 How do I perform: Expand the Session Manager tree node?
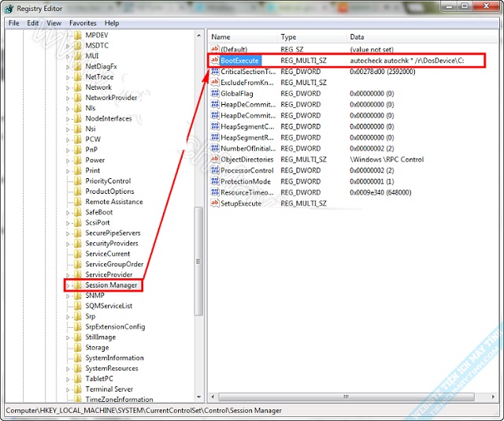[x=68, y=285]
